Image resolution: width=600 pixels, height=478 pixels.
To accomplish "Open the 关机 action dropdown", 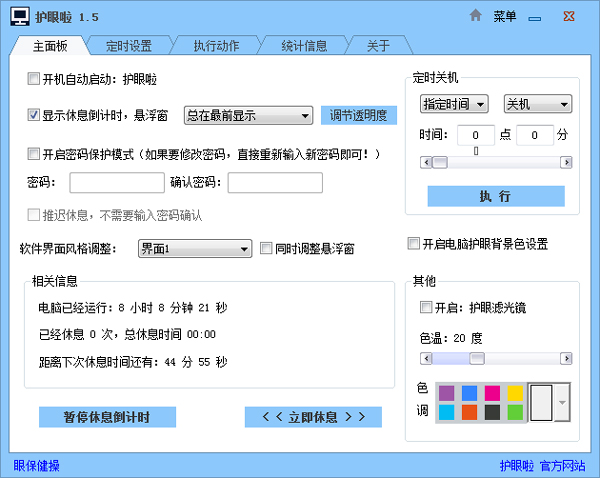I will tap(538, 104).
